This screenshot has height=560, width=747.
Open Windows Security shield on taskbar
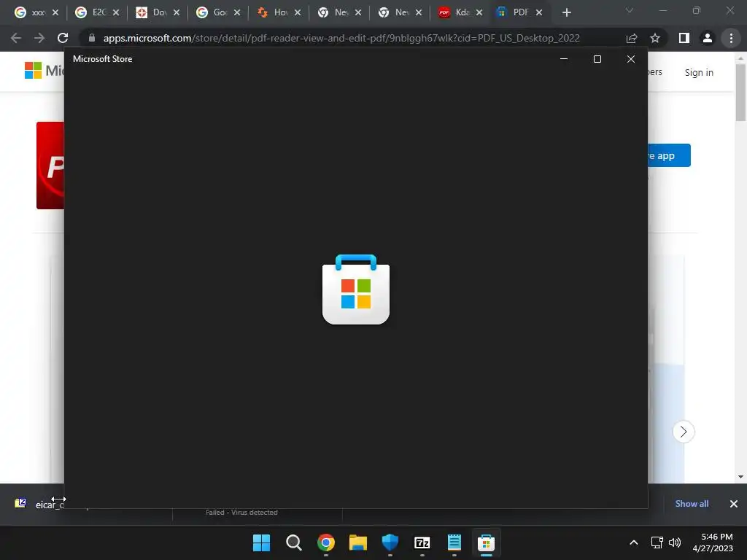(x=390, y=542)
